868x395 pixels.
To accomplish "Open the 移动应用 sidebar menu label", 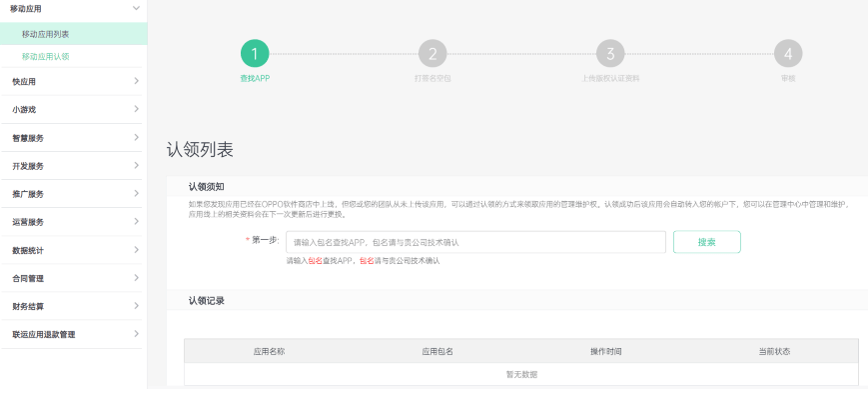I will coord(25,9).
